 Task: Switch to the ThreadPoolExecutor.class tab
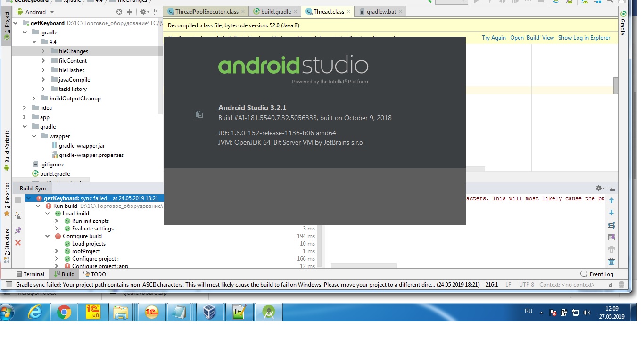pos(207,11)
